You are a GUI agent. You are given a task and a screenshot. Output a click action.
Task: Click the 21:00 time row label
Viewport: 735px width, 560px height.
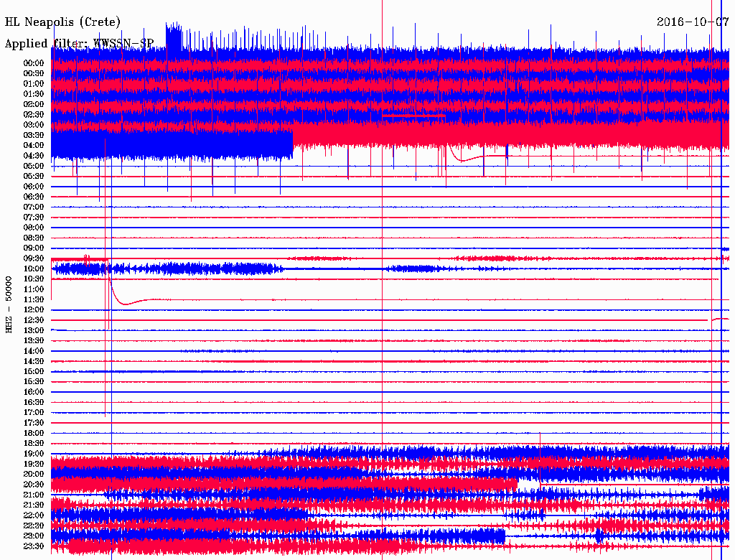(34, 495)
